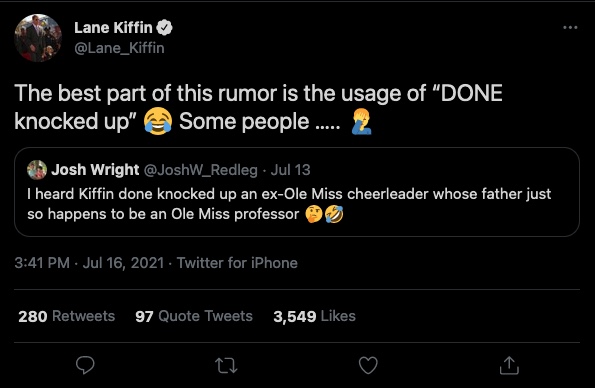The height and width of the screenshot is (388, 595).
Task: View the 280 Retweets list
Action: pos(66,316)
